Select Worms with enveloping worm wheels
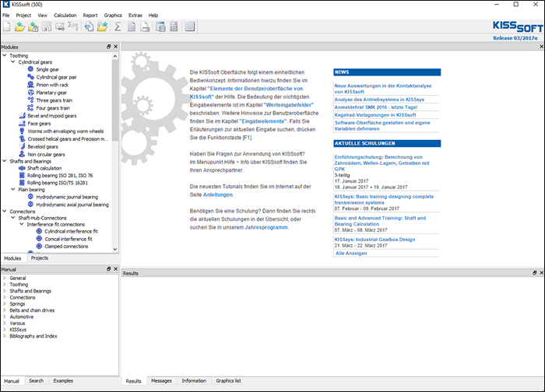Viewport: 545px width, 392px height. (65, 131)
